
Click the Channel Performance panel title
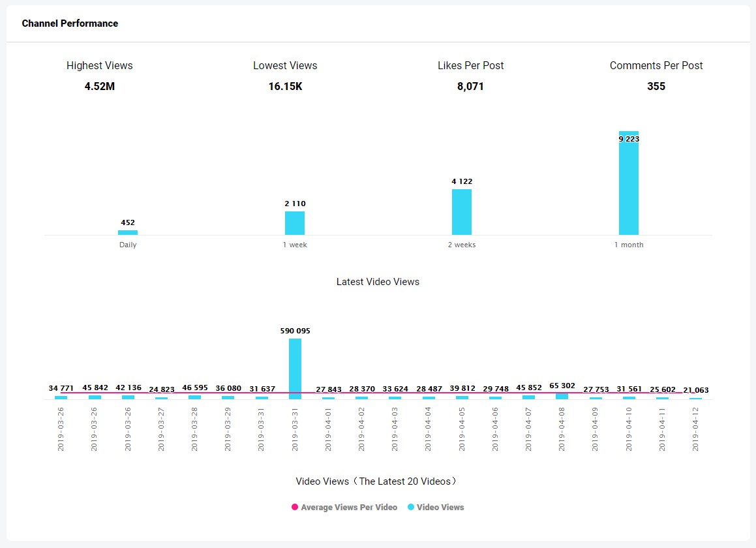(x=70, y=23)
